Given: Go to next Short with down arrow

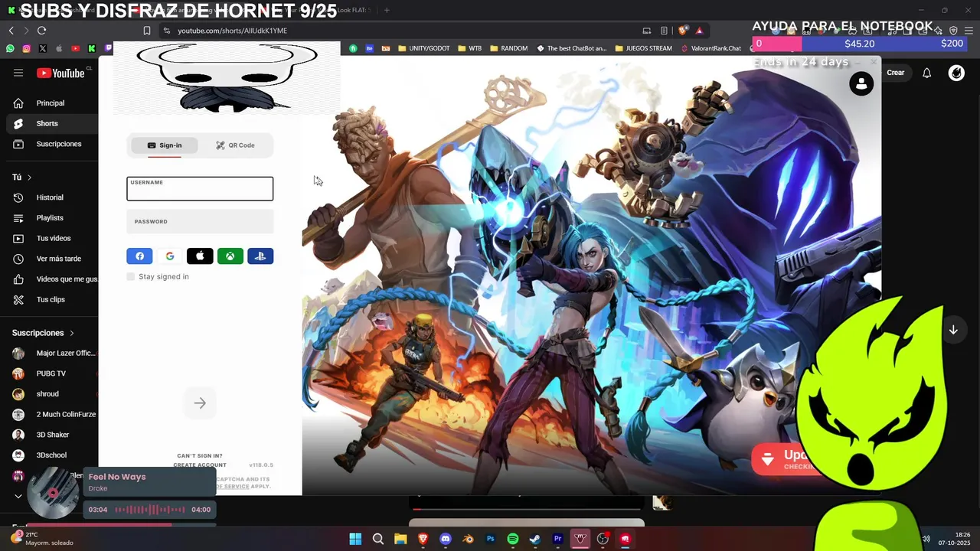Looking at the screenshot, I should point(953,330).
